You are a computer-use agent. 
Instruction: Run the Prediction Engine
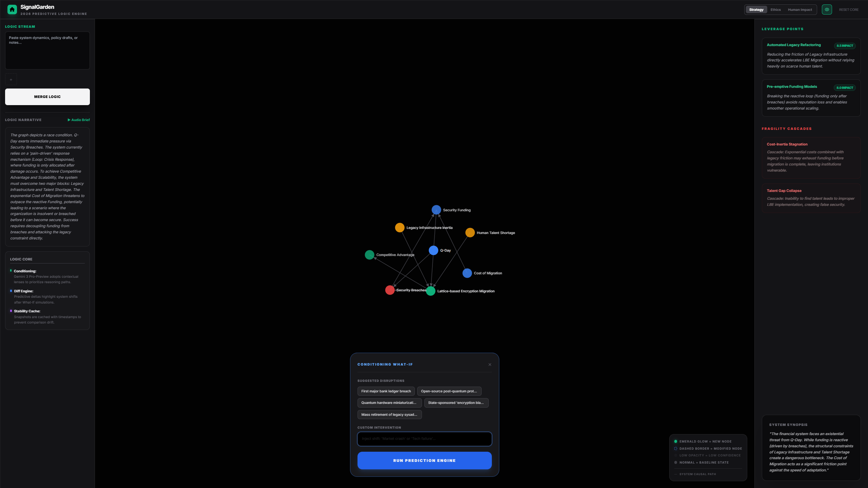coord(424,461)
